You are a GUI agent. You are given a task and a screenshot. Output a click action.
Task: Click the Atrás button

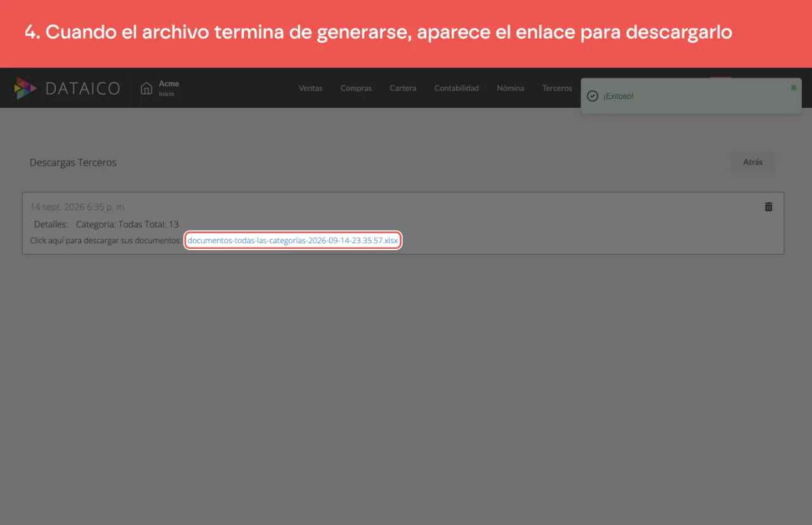752,162
